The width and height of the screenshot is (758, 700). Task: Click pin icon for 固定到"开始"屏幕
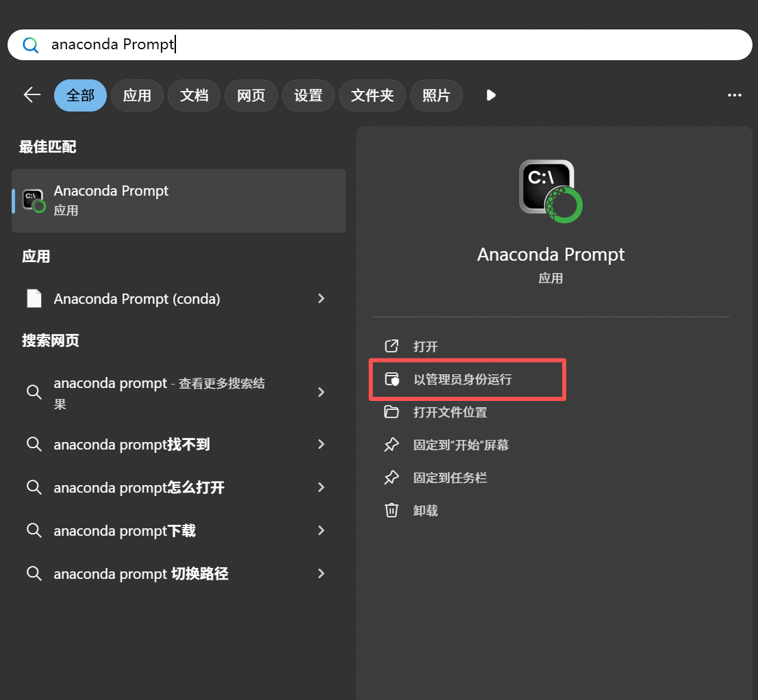tap(392, 445)
